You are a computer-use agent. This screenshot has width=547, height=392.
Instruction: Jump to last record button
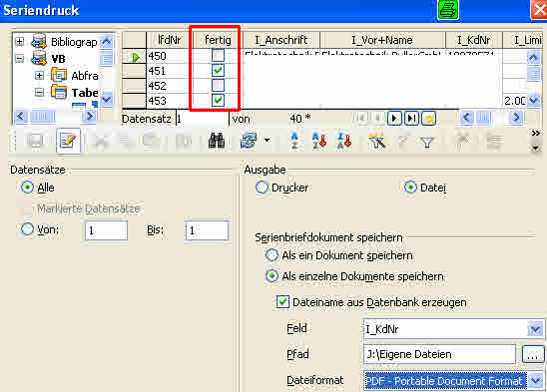(411, 119)
